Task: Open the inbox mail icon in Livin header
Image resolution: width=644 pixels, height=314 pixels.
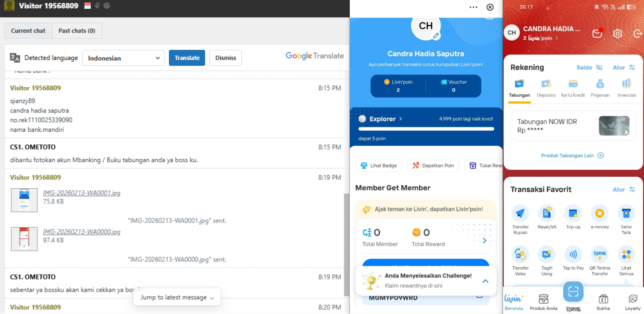Action: tap(597, 33)
